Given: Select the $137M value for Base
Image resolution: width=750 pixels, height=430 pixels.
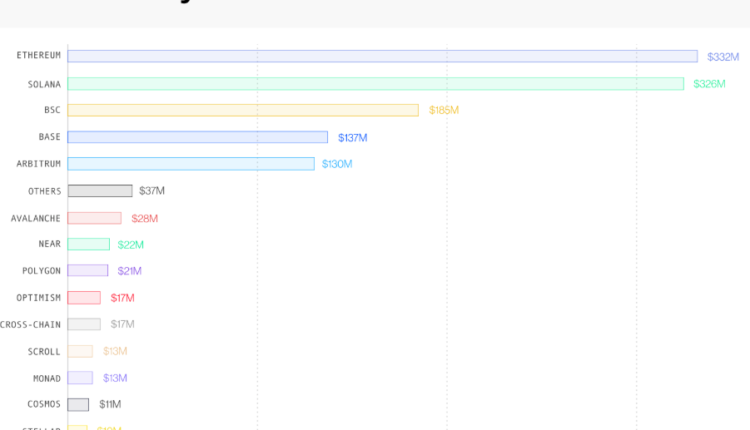Looking at the screenshot, I should click(x=353, y=138).
